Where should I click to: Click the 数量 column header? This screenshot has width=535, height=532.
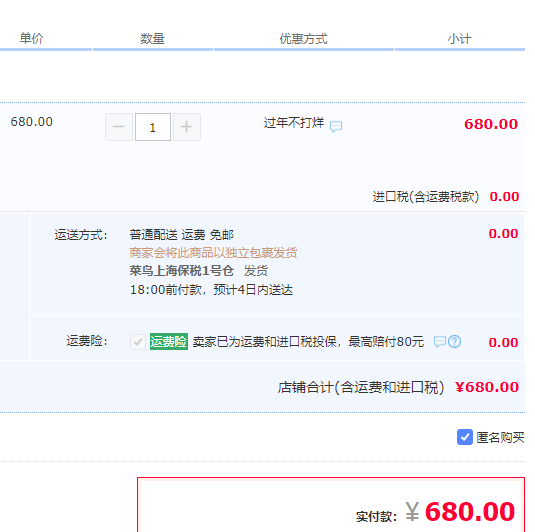pyautogui.click(x=153, y=39)
